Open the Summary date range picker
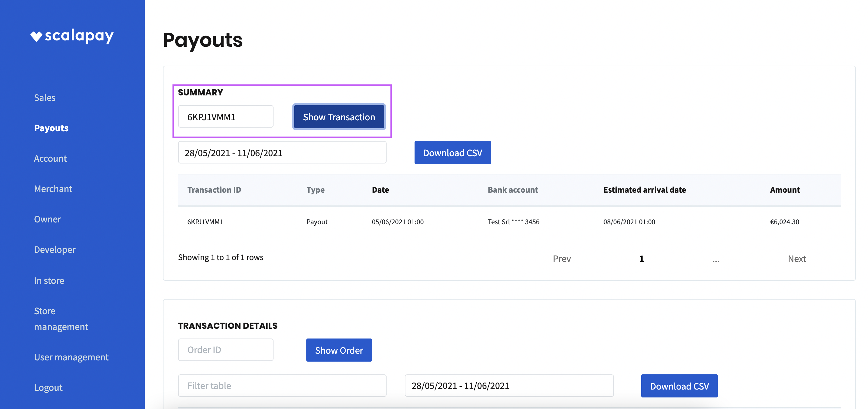Image resolution: width=868 pixels, height=409 pixels. tap(282, 153)
